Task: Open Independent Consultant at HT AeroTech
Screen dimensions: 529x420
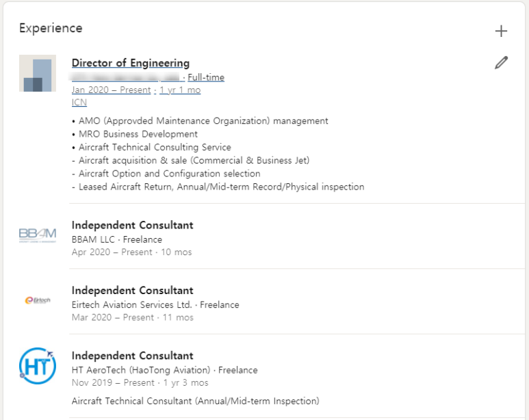Action: coord(132,356)
